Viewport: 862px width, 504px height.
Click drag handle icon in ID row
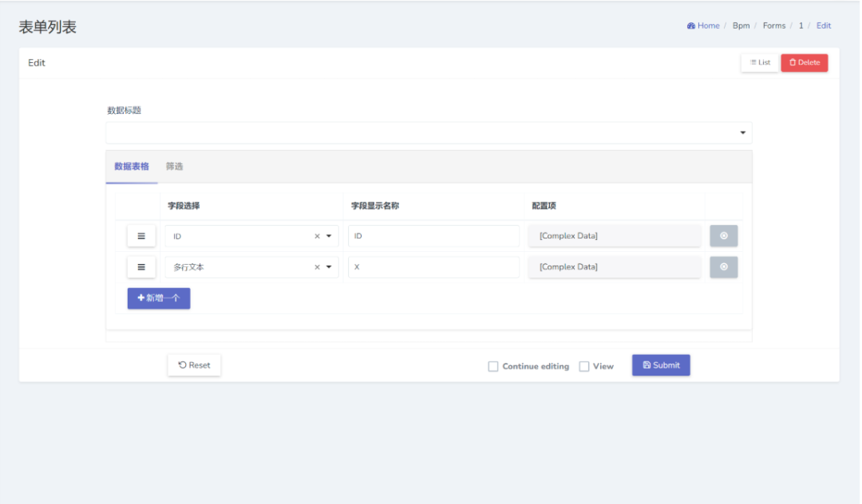click(141, 236)
